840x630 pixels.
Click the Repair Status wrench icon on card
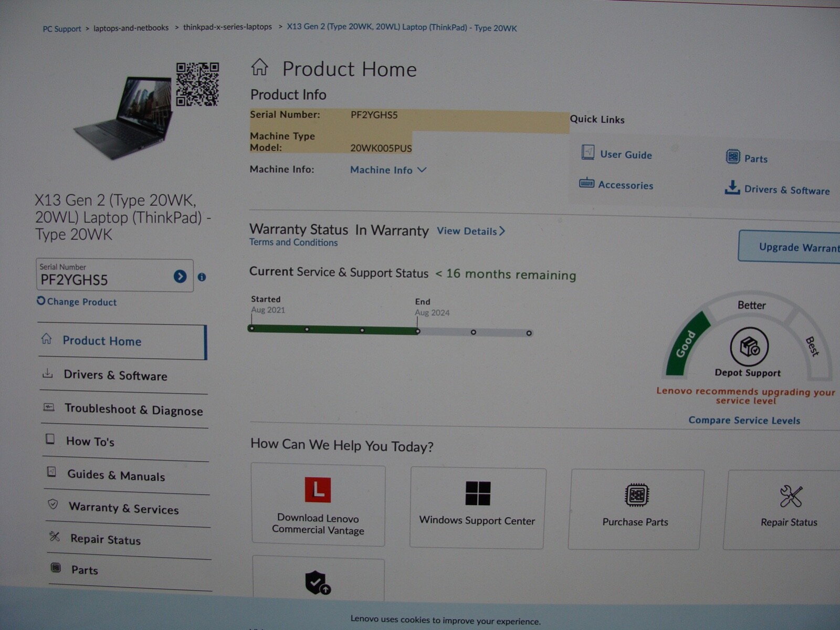coord(791,496)
